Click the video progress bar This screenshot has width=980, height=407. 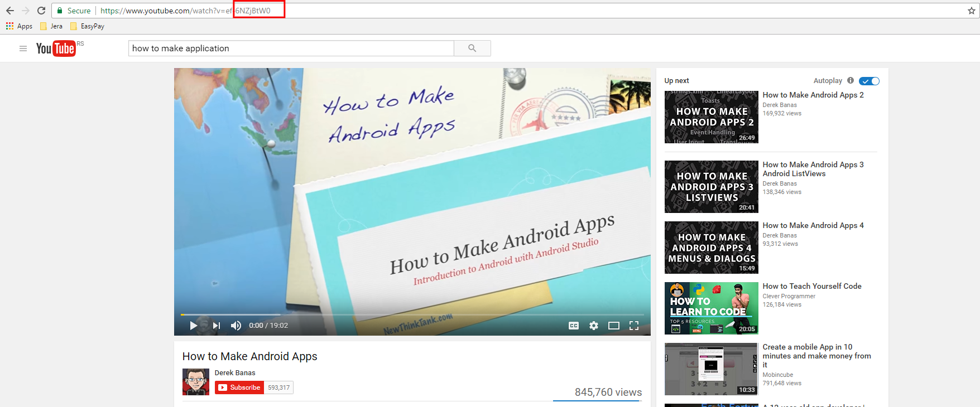click(x=412, y=315)
